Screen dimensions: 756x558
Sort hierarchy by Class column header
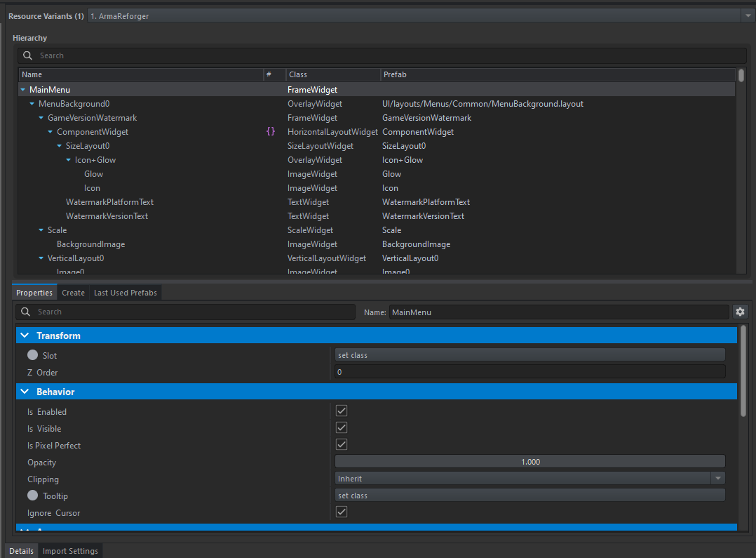(x=334, y=74)
